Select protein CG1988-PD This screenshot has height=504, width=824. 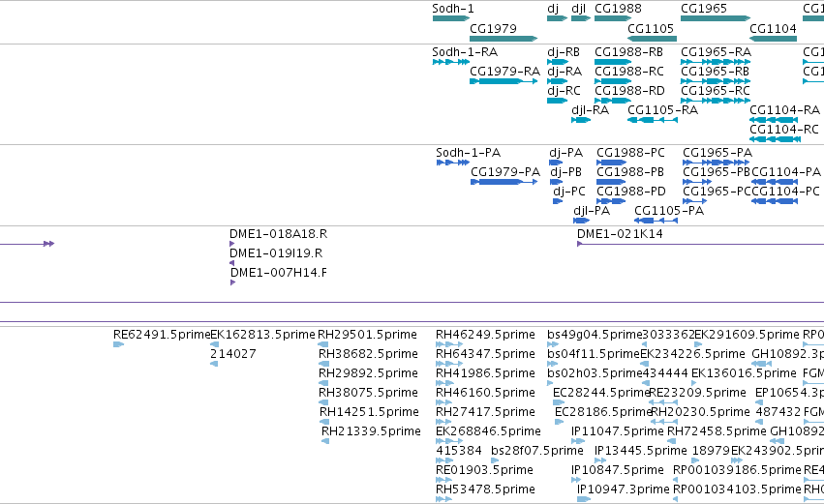click(611, 201)
